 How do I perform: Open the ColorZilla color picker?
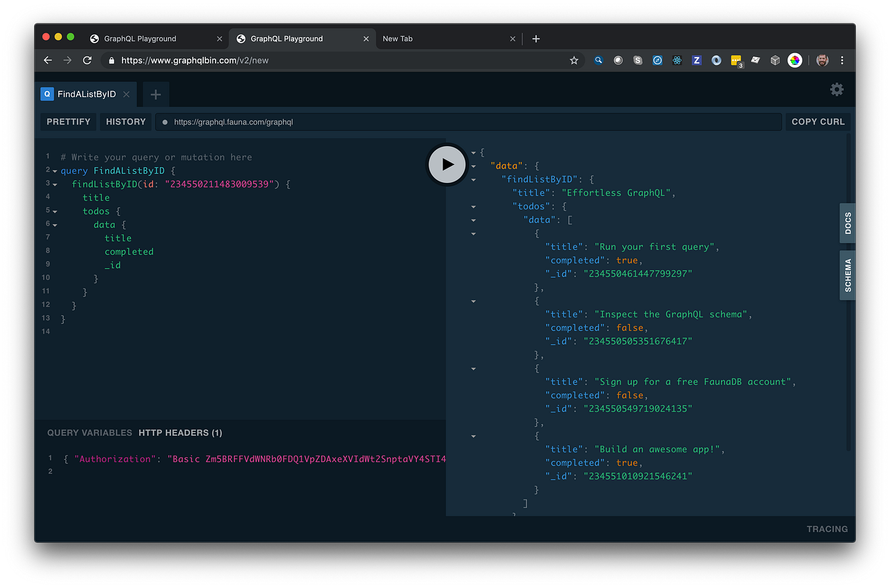(x=795, y=60)
